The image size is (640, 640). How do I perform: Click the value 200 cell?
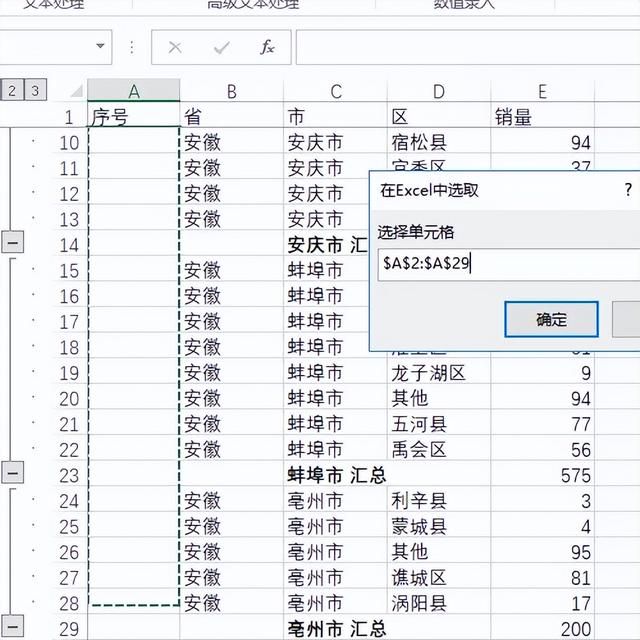click(x=542, y=629)
